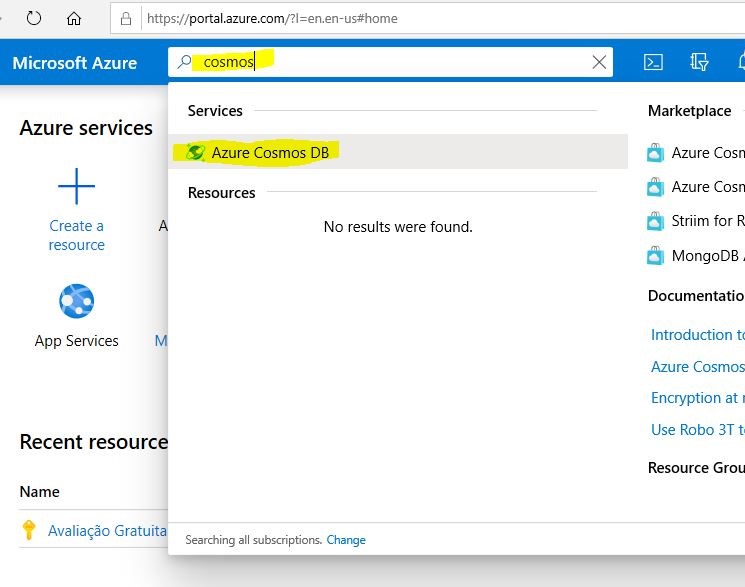Click the search magnifier icon
745x587 pixels.
184,62
